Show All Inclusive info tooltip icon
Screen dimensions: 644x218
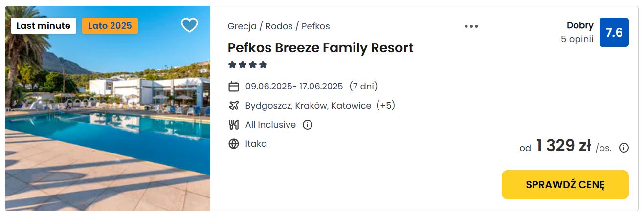click(x=308, y=125)
